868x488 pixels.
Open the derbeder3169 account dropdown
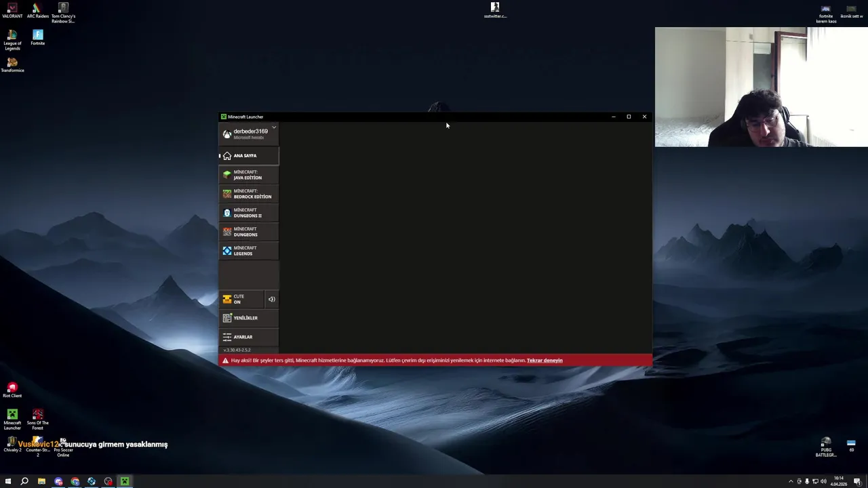(x=249, y=134)
